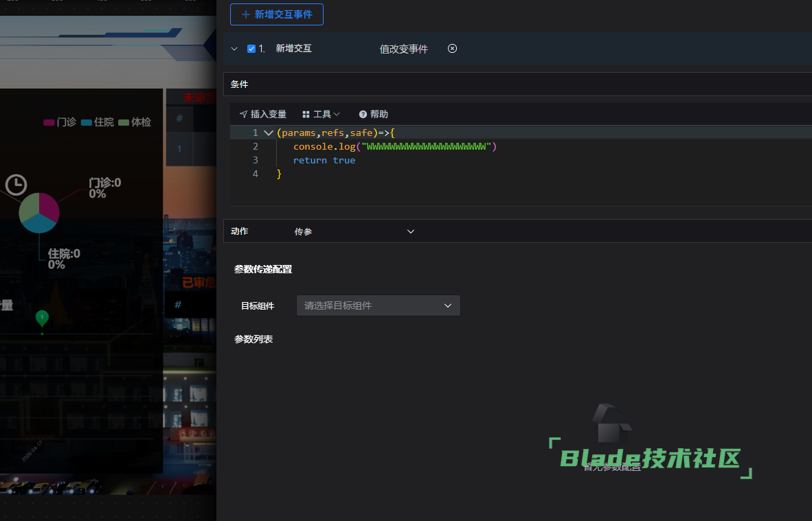Screen dimensions: 812x521
Task: Collapse the 新增交互 event row chevron
Action: tap(234, 49)
